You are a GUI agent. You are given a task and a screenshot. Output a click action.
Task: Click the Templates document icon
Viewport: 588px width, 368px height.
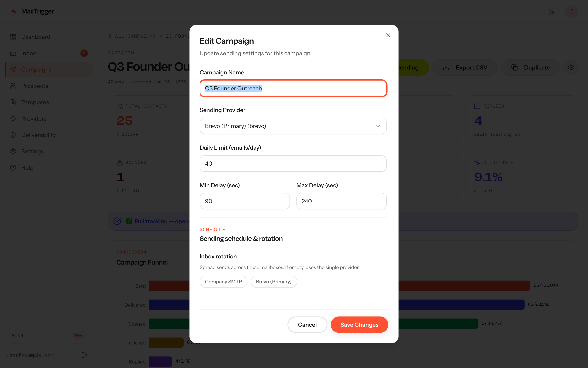coord(13,102)
